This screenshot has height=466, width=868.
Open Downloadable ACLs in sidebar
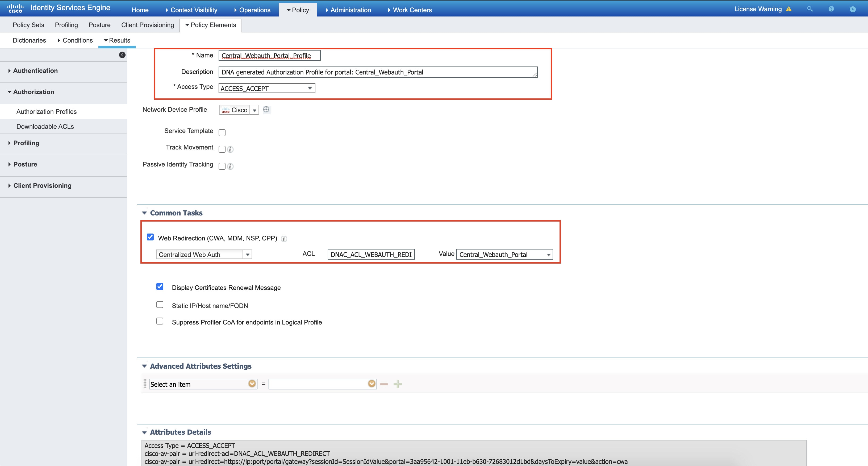click(45, 126)
